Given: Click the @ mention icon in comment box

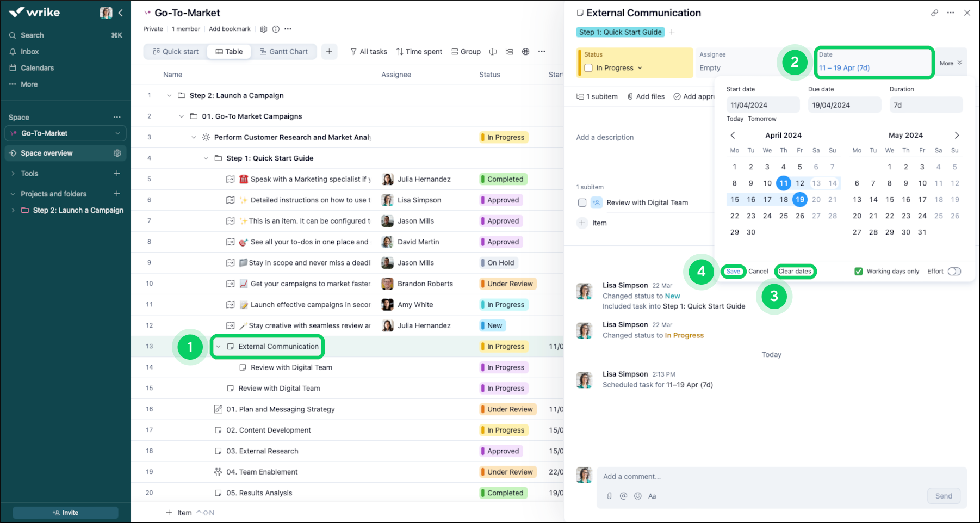Looking at the screenshot, I should tap(623, 496).
